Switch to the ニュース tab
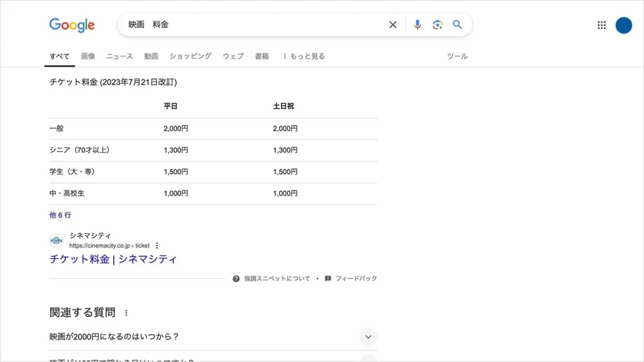The image size is (644, 362). pos(119,56)
